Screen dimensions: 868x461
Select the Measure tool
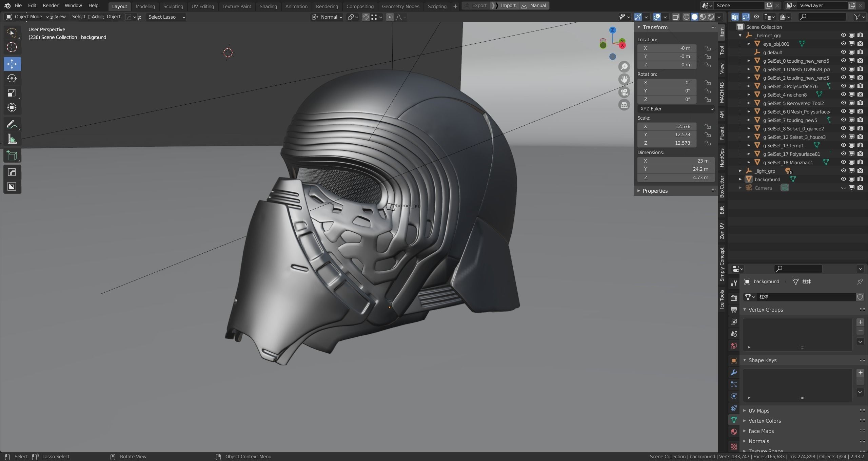[12, 139]
